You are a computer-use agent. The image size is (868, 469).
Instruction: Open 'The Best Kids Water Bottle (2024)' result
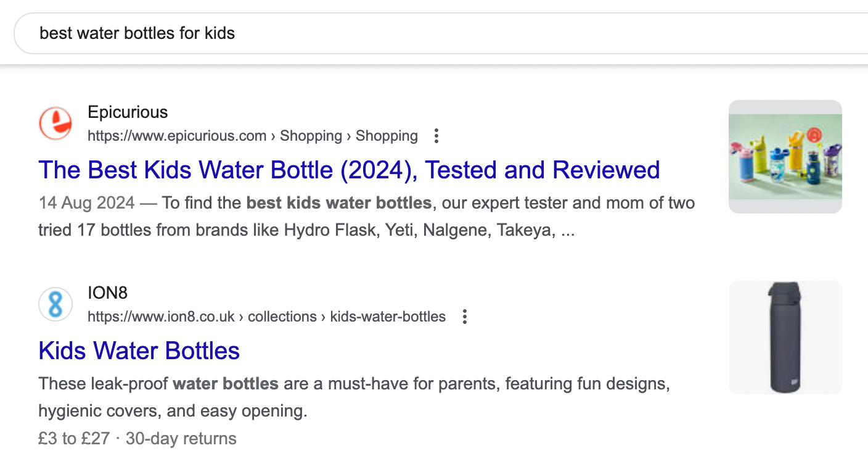coord(349,170)
